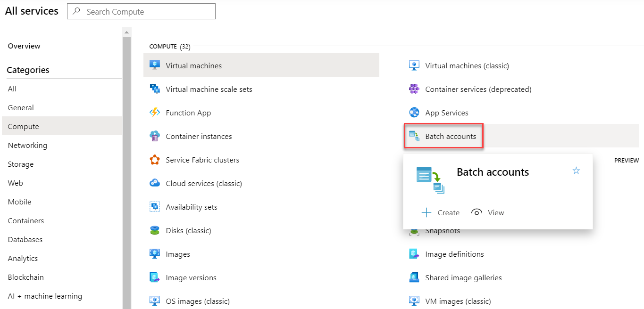Image resolution: width=644 pixels, height=309 pixels.
Task: Select the All category
Action: [12, 89]
